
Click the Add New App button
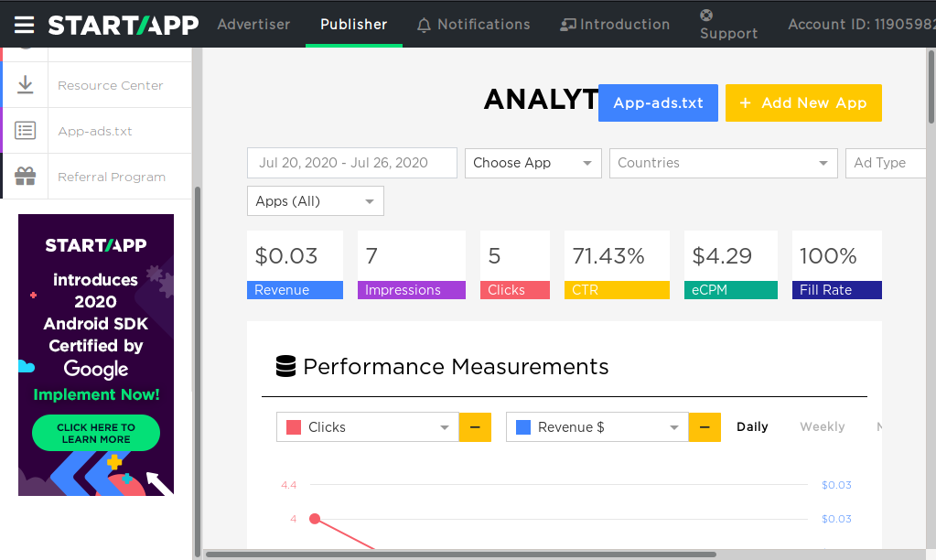[802, 102]
